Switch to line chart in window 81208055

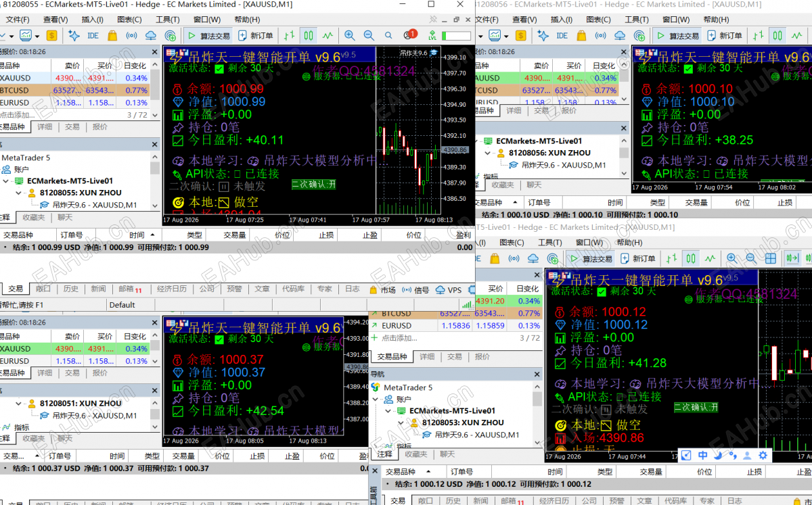(328, 35)
